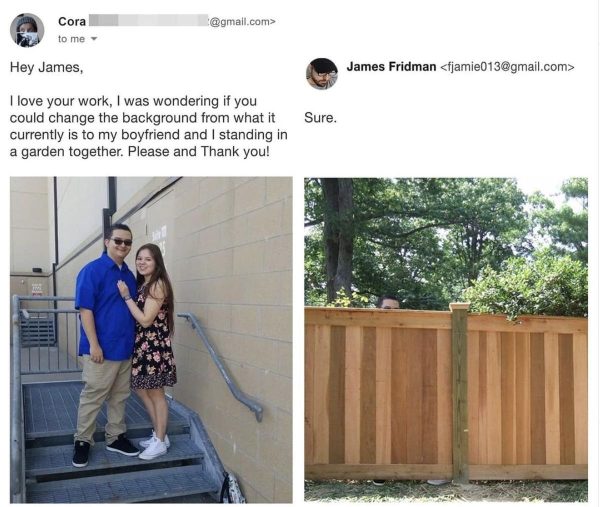The image size is (600, 507).
Task: Expand recipient details arrow beside "to me"
Action: click(94, 39)
